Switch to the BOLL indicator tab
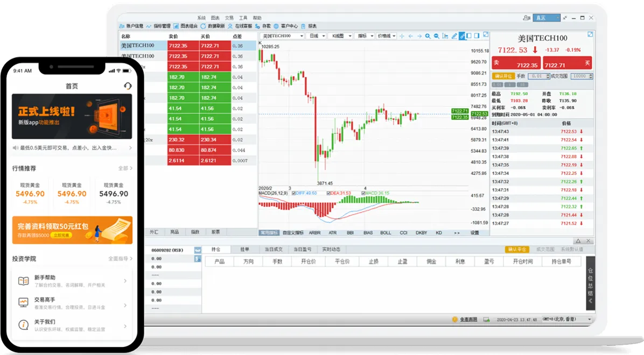This screenshot has width=644, height=355. tap(386, 233)
